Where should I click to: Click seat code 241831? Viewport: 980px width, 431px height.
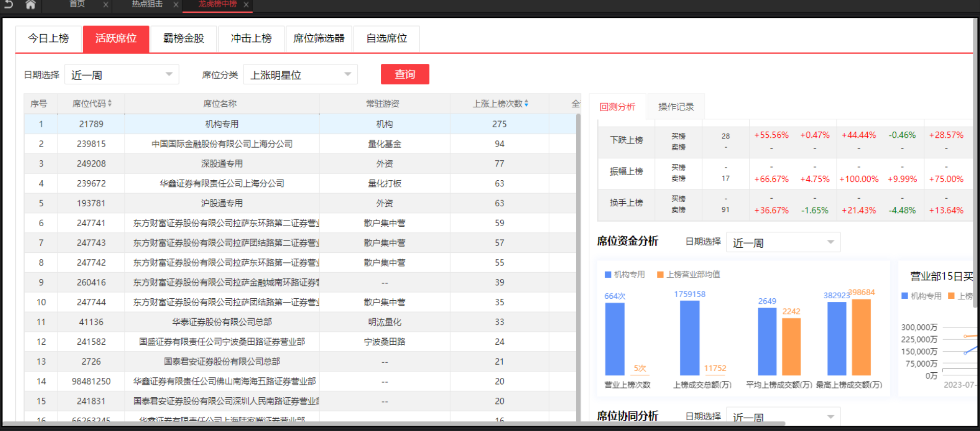(91, 401)
